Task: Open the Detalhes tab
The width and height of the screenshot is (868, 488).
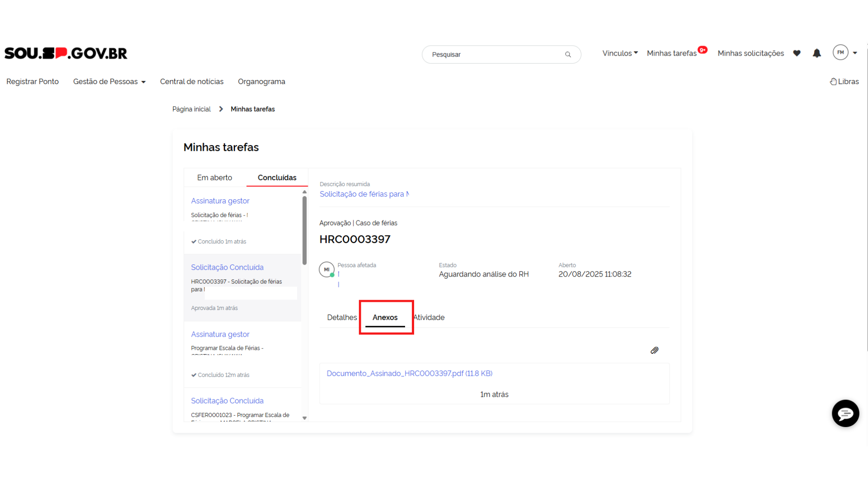Action: pos(342,317)
